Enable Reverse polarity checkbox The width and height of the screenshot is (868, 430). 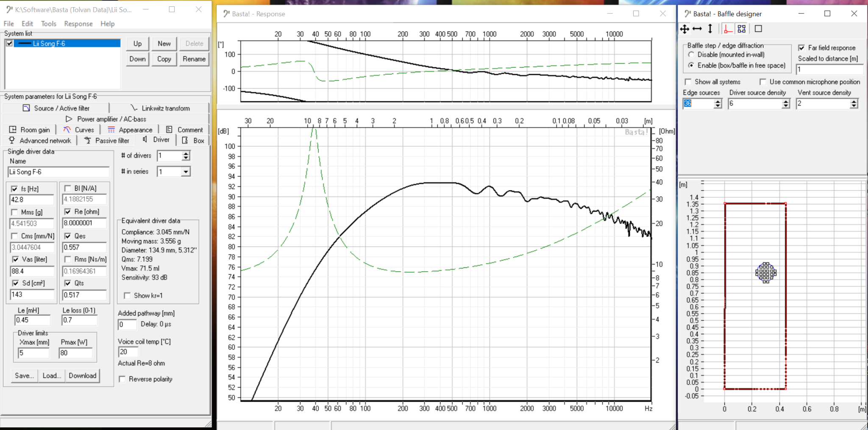[x=122, y=379]
